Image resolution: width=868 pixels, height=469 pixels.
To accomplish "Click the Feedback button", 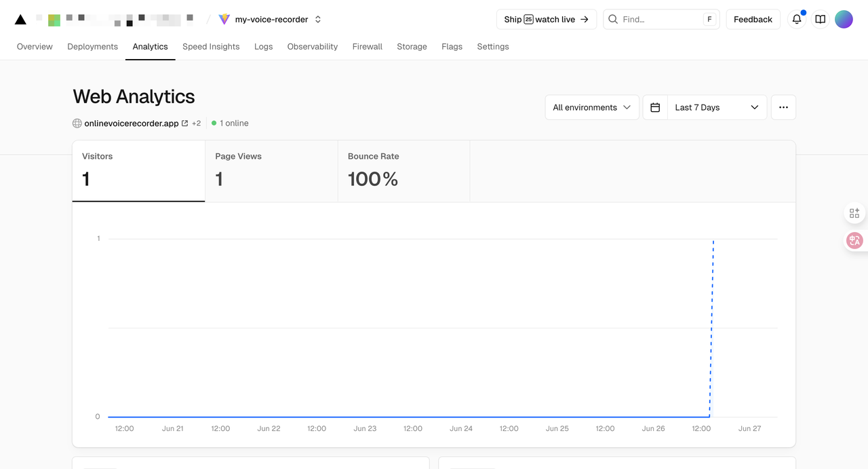I will [753, 20].
